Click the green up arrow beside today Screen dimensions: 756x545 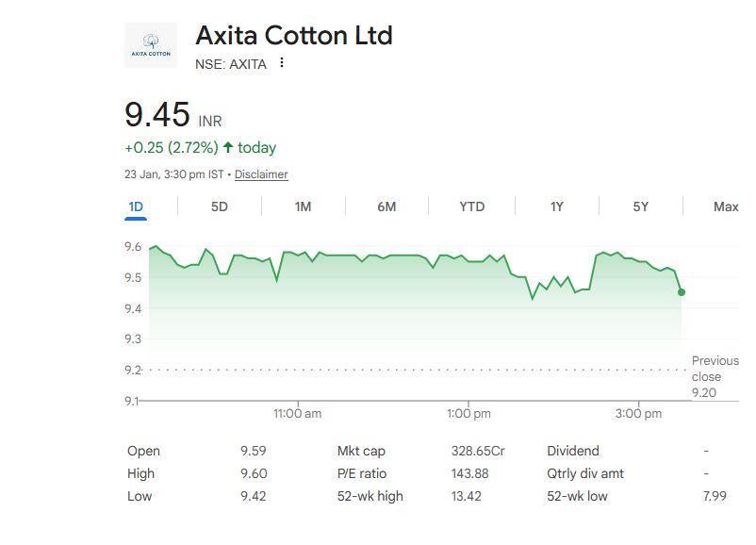pyautogui.click(x=228, y=148)
